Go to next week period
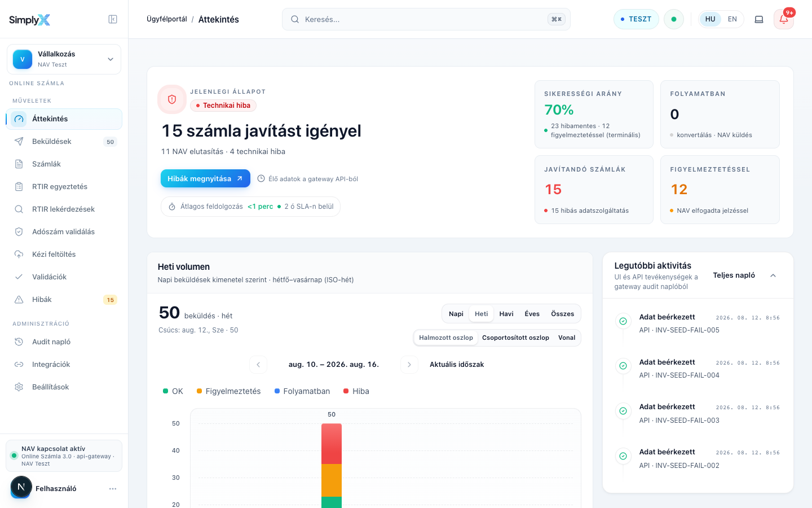This screenshot has height=508, width=812. point(409,365)
